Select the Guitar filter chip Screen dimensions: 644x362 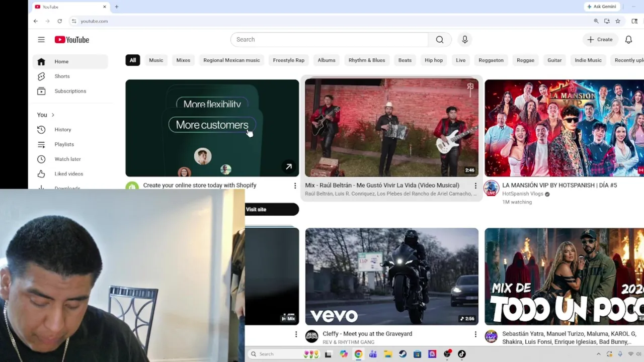click(554, 60)
